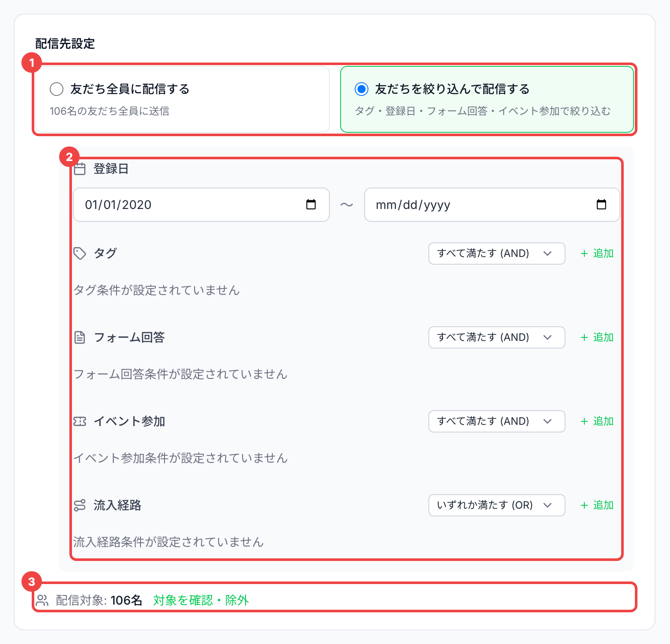This screenshot has width=670, height=644.
Task: Select the 友だち全員に配信する radio option
Action: pyautogui.click(x=57, y=89)
